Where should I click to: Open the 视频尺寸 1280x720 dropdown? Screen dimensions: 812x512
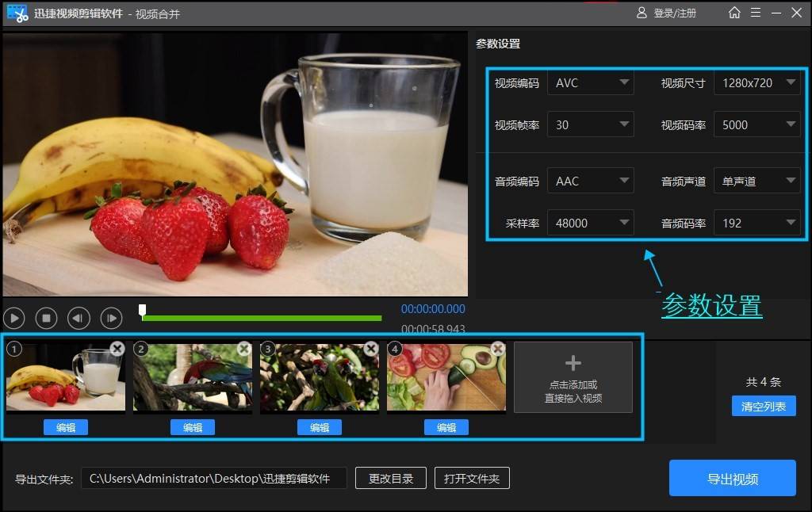coord(756,82)
